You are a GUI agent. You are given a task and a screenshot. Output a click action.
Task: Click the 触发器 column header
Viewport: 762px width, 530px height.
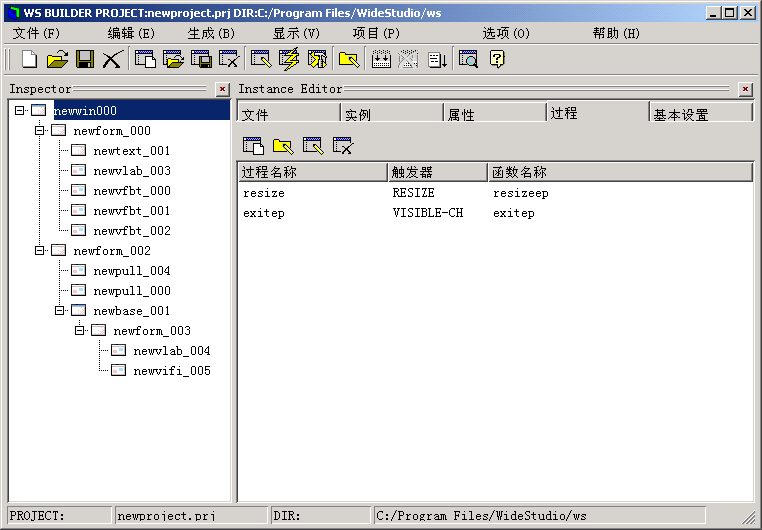(438, 172)
